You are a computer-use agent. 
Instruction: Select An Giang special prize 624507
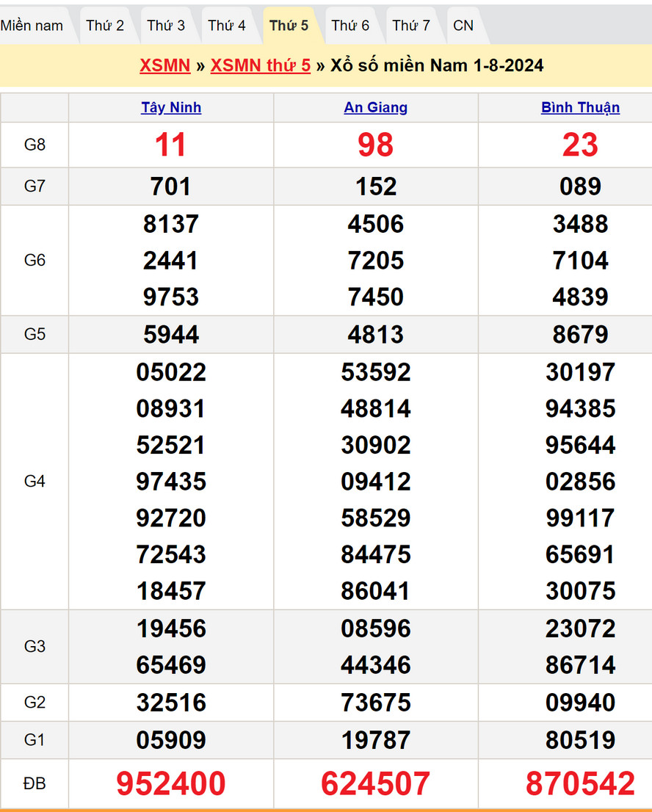click(376, 784)
